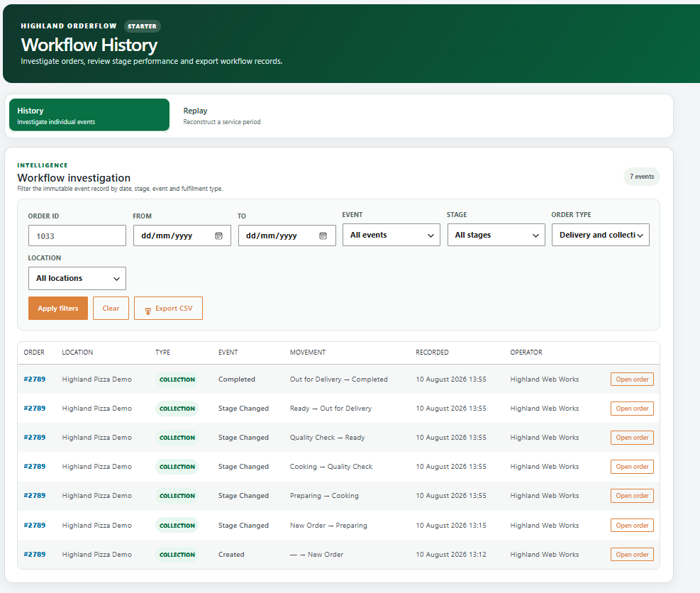Click the HIGHLAND ORDERFLOW brand text

pyautogui.click(x=69, y=26)
